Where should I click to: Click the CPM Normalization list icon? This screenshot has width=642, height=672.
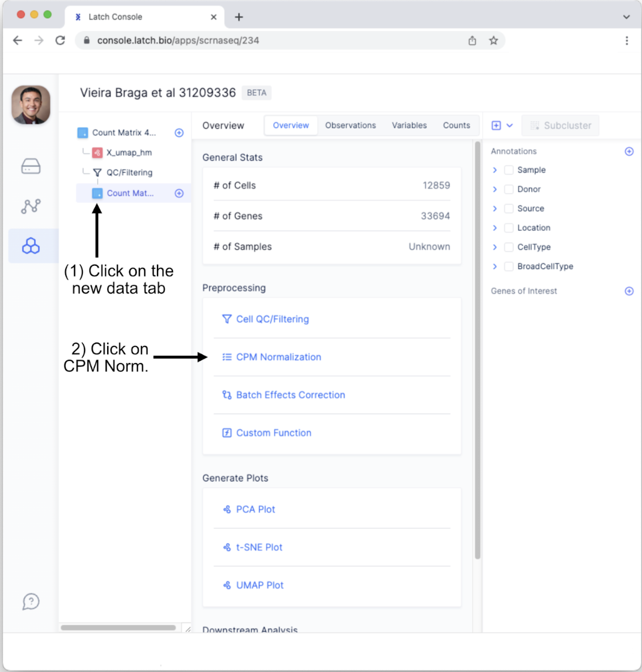227,357
